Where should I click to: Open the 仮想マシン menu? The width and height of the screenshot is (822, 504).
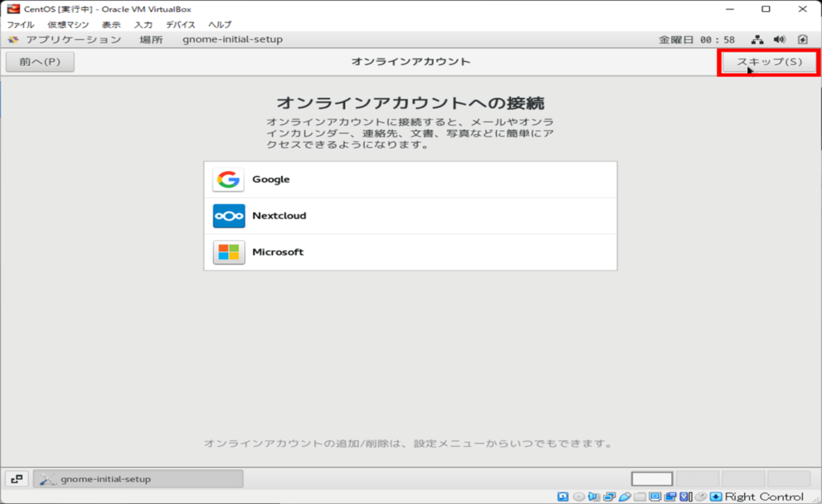68,25
